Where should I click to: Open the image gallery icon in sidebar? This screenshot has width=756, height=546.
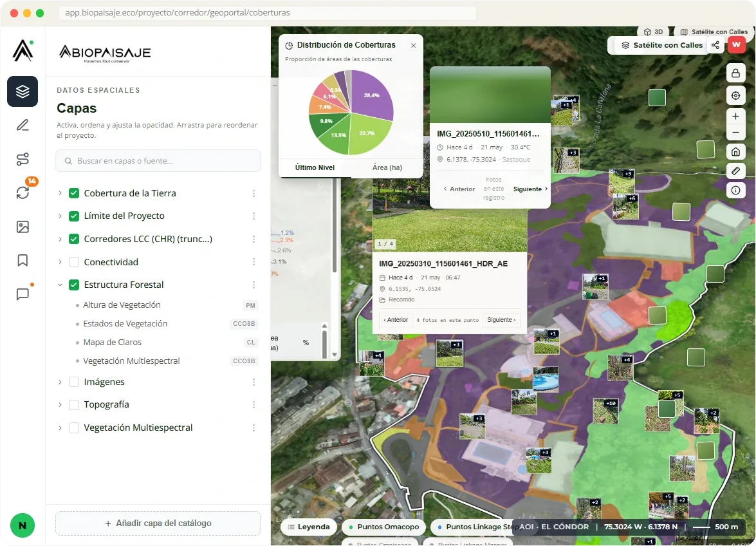pos(23,227)
